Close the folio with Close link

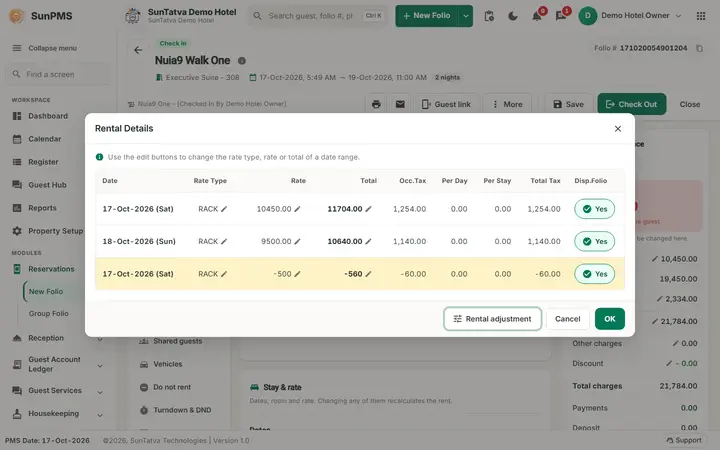690,104
